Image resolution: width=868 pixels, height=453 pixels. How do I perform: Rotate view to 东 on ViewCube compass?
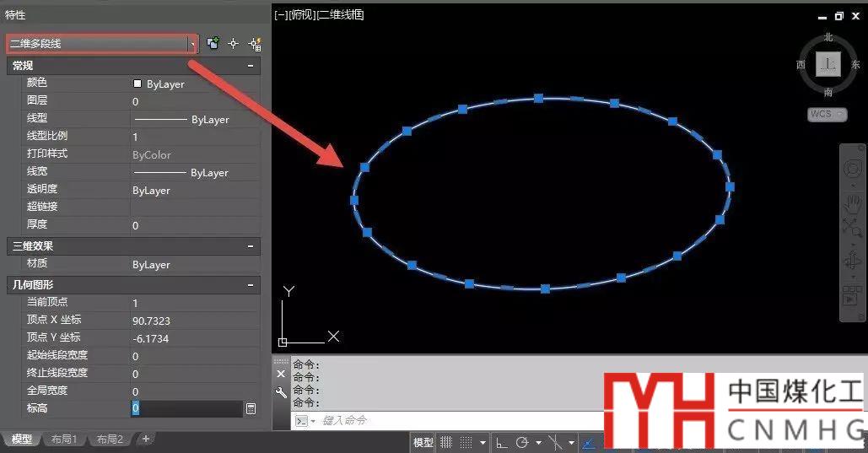pos(856,65)
